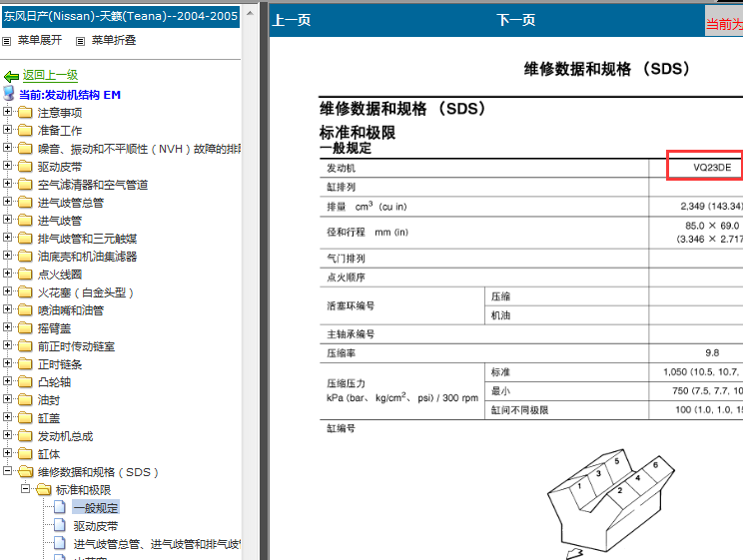Click the folder icon for 排气歧管和三元触媒

pos(25,238)
